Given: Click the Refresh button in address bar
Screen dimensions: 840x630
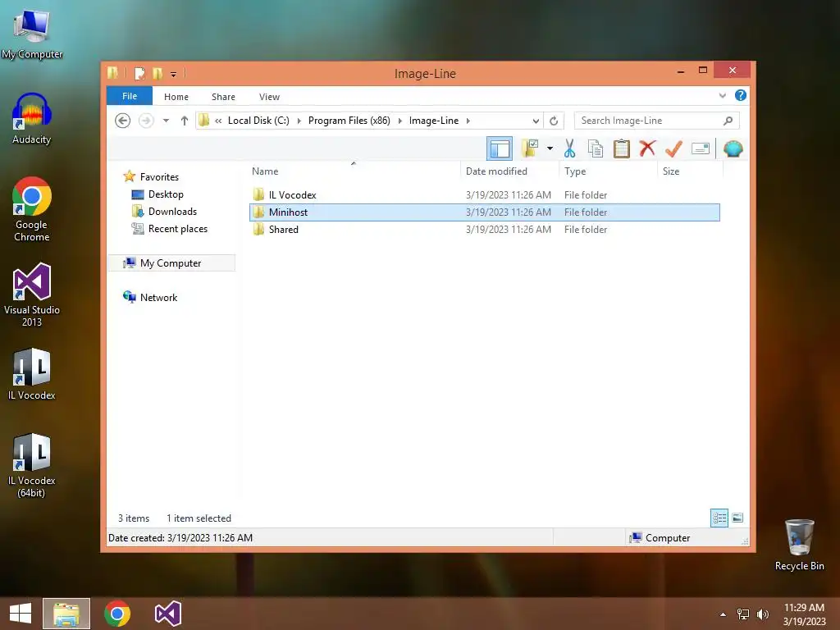Looking at the screenshot, I should click(x=554, y=121).
